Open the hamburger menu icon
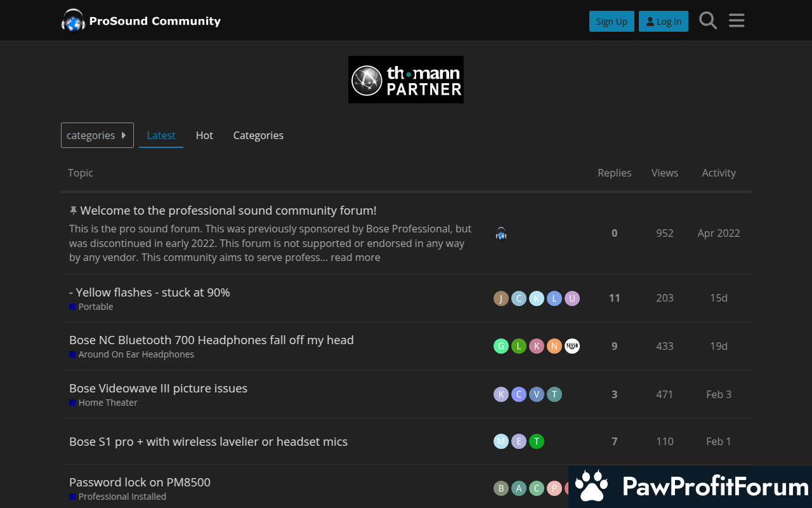Image resolution: width=812 pixels, height=508 pixels. (737, 21)
